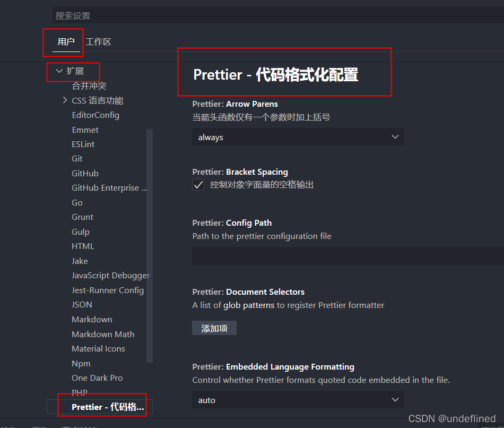Expand the CSS 语言功能 tree chevron
The image size is (504, 428).
(65, 100)
